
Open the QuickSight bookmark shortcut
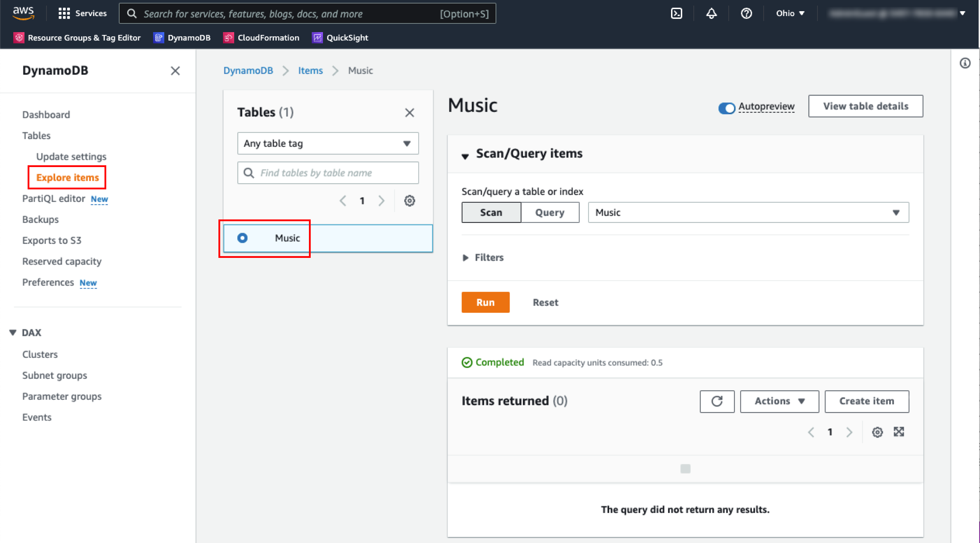pos(340,38)
